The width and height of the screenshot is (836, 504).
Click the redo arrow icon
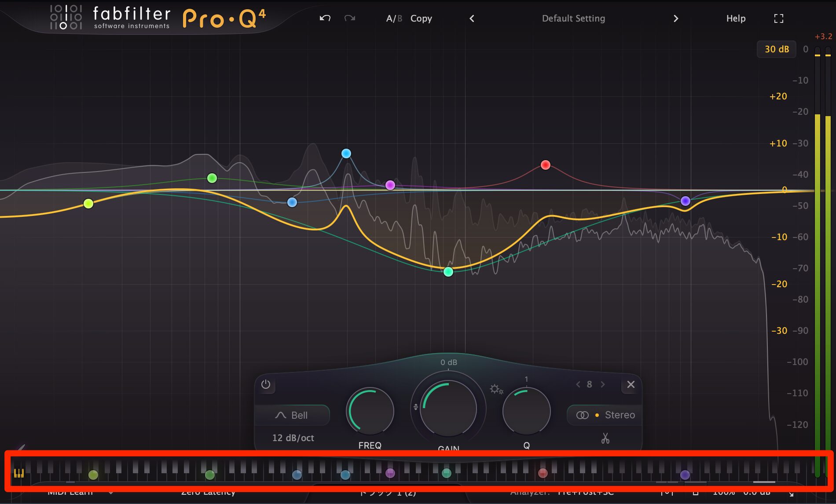click(x=350, y=18)
